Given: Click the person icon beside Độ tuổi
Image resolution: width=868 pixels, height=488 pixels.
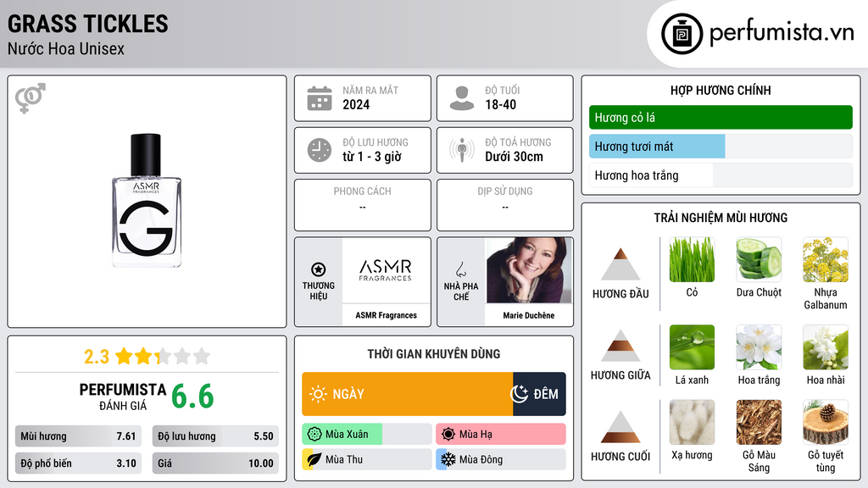Looking at the screenshot, I should click(x=462, y=98).
